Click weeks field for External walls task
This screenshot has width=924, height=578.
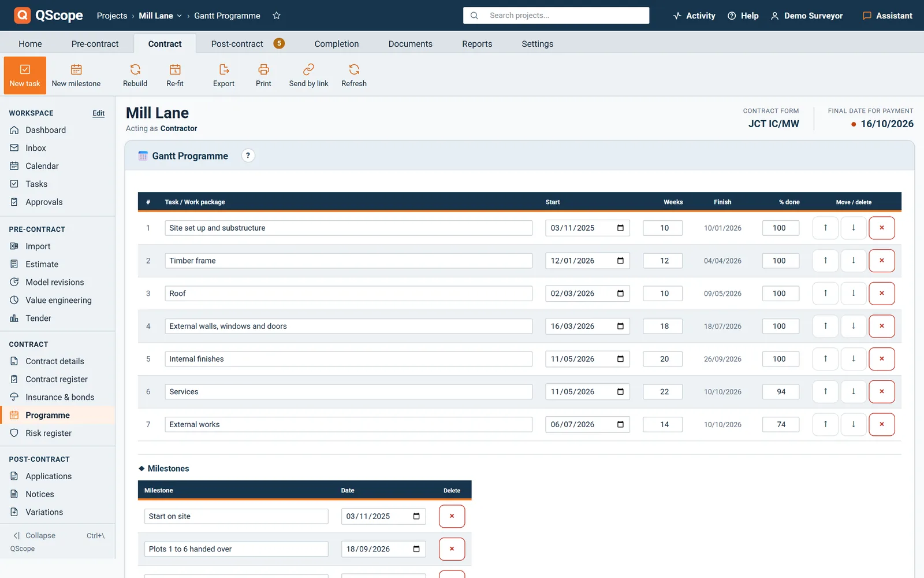pos(663,326)
